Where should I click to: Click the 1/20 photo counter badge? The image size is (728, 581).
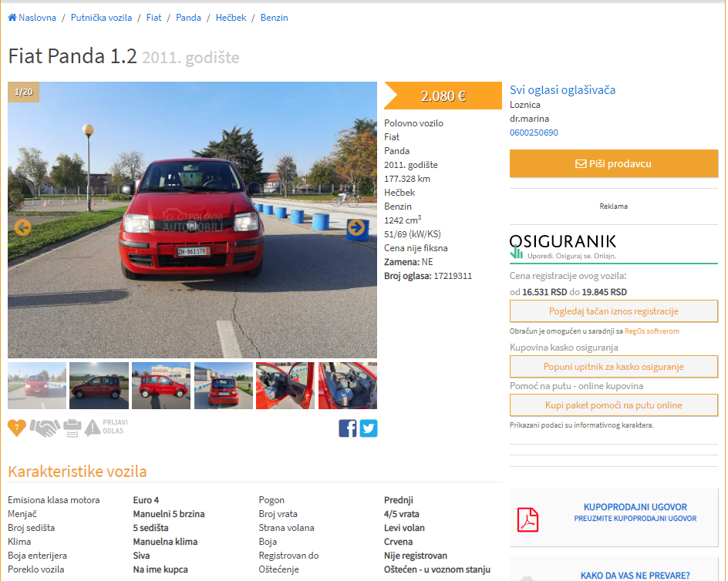click(24, 92)
